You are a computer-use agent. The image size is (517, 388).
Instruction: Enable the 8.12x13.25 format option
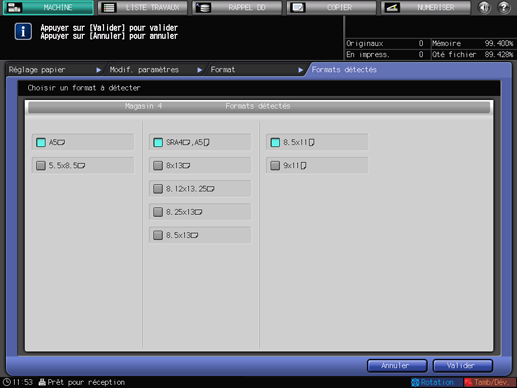click(200, 189)
